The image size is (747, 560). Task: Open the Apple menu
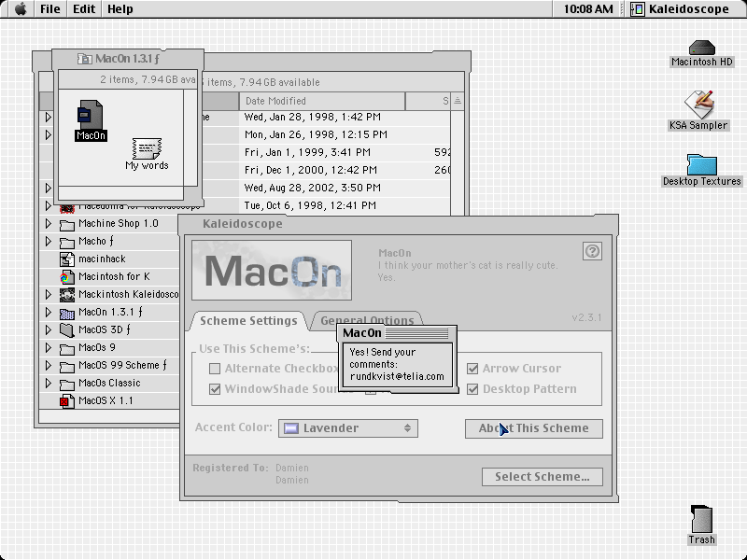(x=21, y=9)
